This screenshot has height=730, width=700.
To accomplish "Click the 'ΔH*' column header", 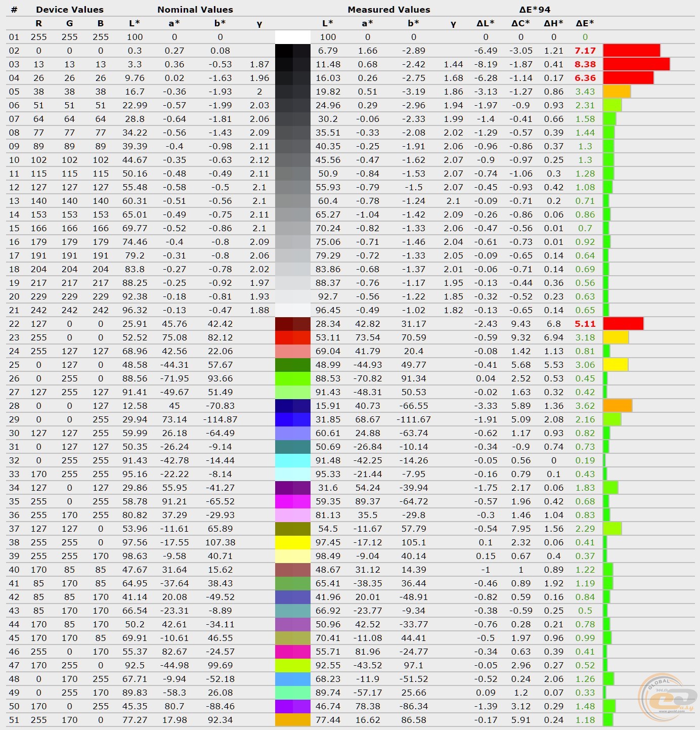I will 554,23.
